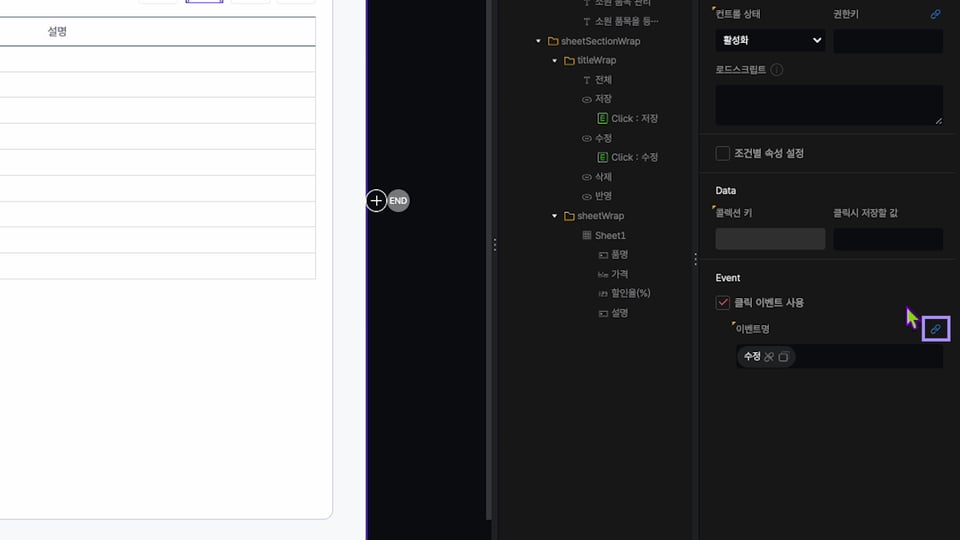Select the 품명 column node
Screen dimensions: 960x540
619,254
